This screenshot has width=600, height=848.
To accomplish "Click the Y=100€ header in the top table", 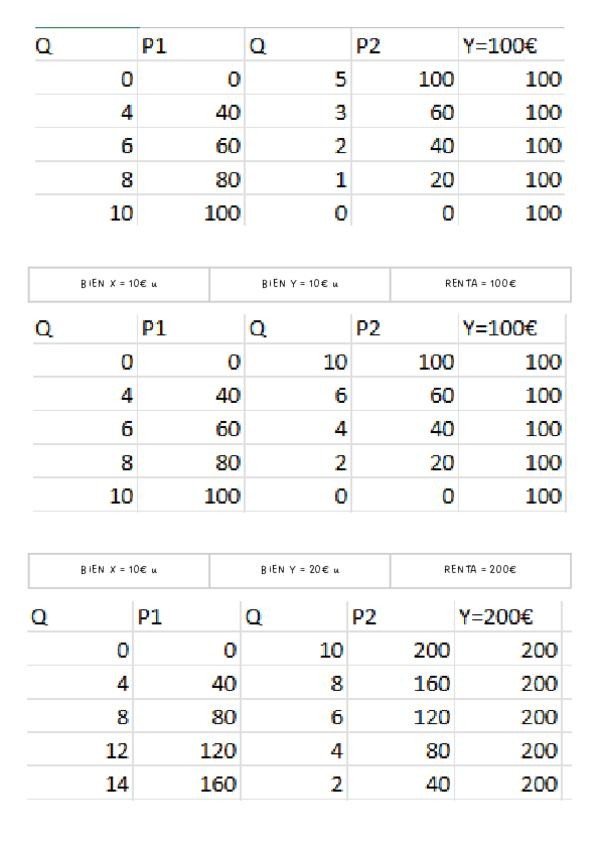I will (514, 46).
